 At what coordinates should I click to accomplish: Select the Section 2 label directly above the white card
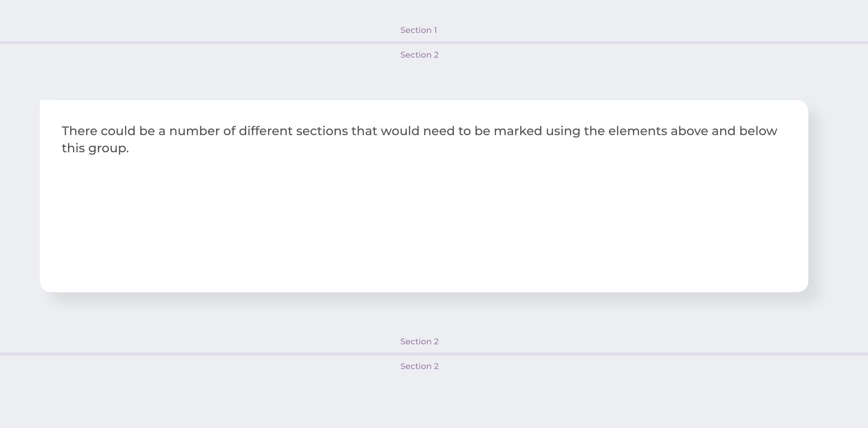[x=419, y=55]
